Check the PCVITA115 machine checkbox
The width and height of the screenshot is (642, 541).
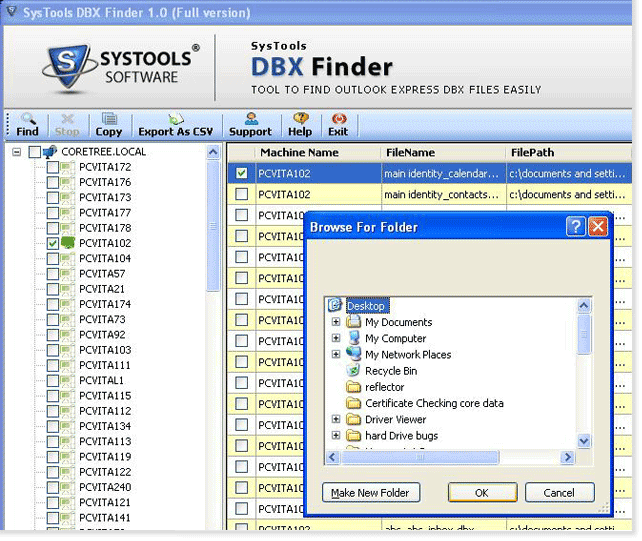(52, 396)
